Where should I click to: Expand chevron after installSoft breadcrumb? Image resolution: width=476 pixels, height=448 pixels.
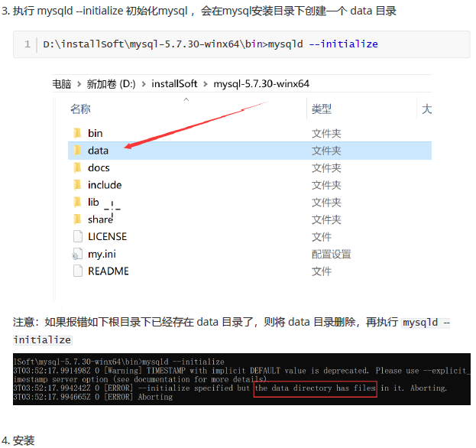(x=206, y=84)
